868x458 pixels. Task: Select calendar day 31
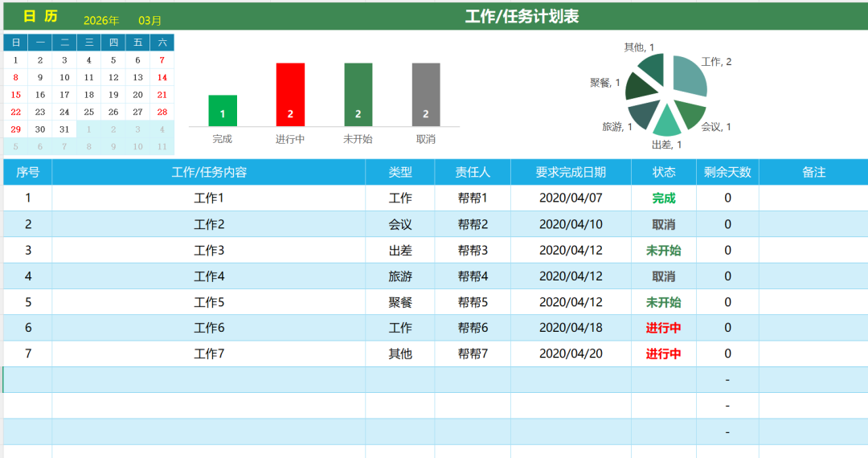(64, 129)
